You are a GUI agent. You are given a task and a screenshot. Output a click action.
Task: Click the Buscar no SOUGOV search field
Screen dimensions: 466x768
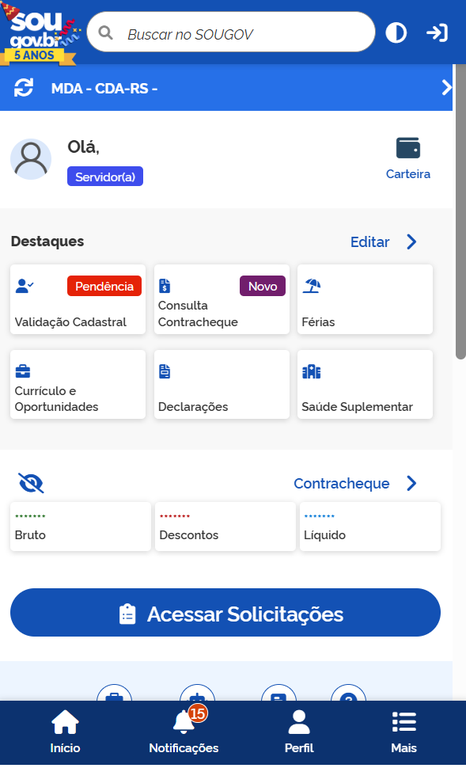[x=231, y=33]
